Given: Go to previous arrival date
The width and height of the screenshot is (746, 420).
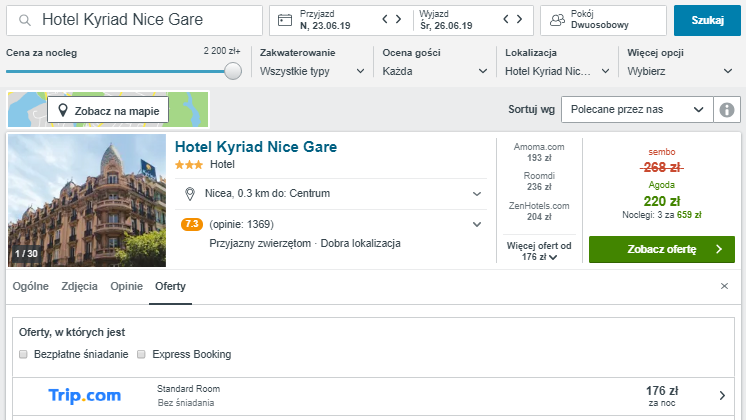Looking at the screenshot, I should 385,19.
